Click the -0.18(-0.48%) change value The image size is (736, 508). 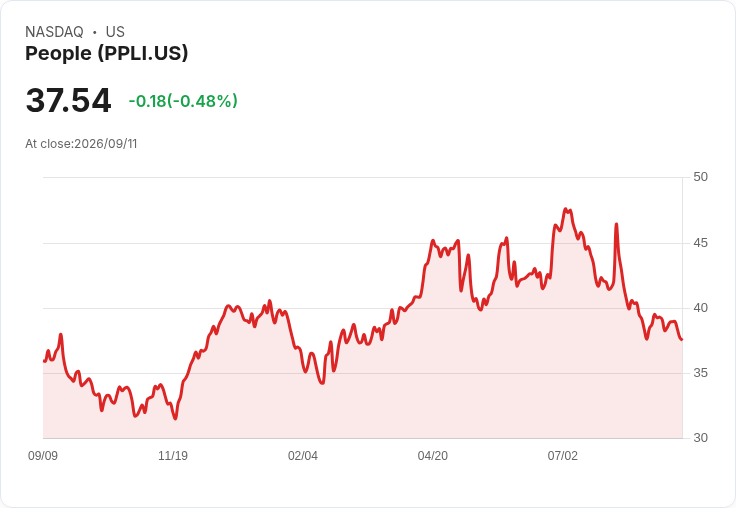[x=183, y=101]
